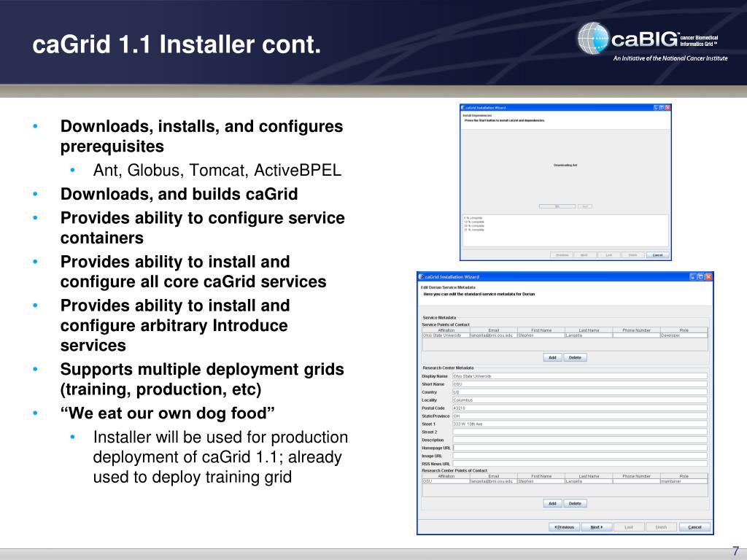This screenshot has width=747, height=560.
Task: Close the Edit Dorian Service Metadata wizard window
Action: (708, 276)
